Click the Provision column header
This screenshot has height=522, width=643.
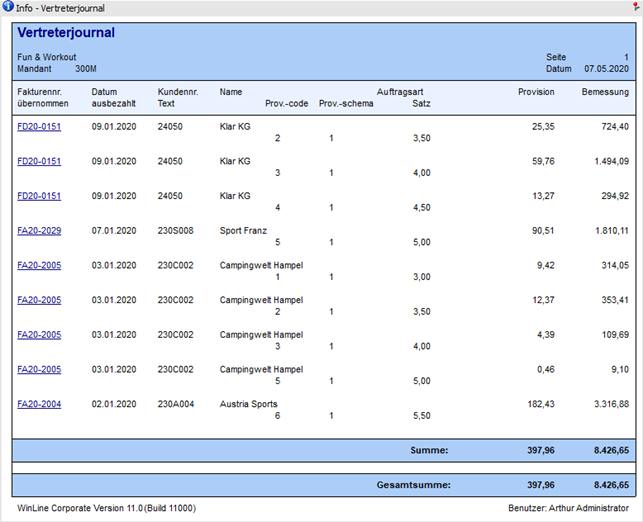[x=535, y=92]
